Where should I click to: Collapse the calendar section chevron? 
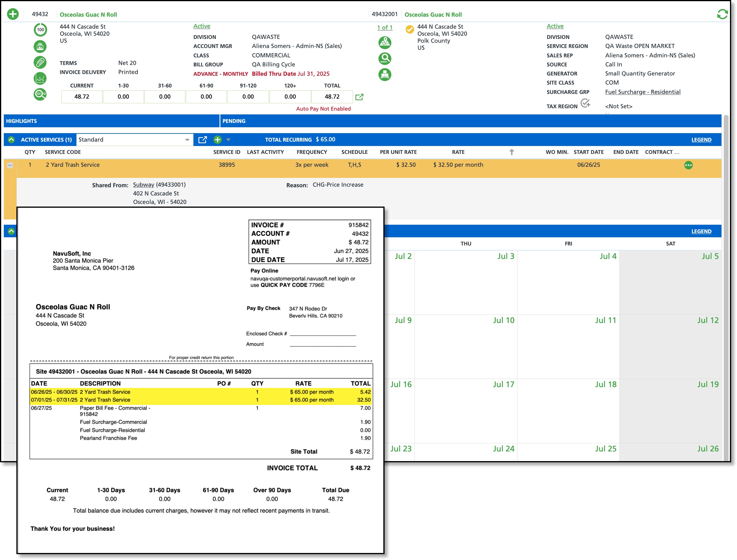click(11, 231)
